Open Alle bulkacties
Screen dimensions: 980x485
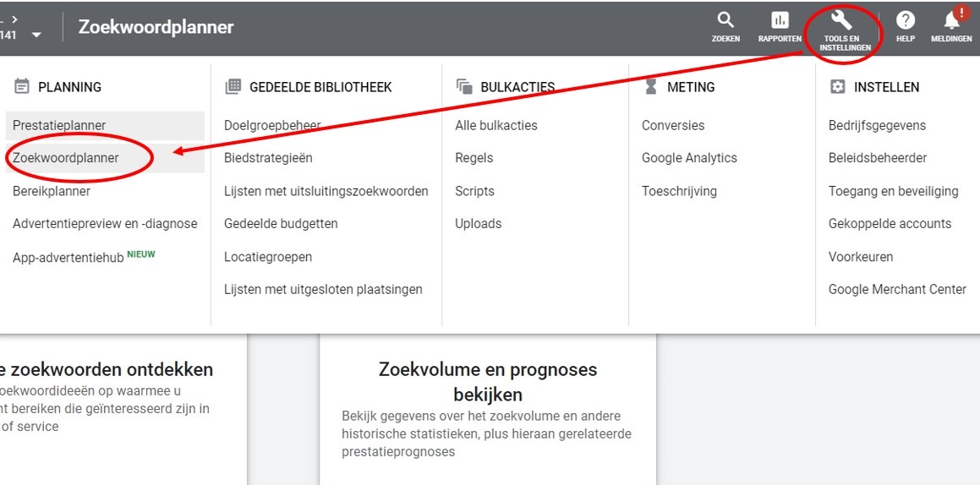click(x=496, y=125)
